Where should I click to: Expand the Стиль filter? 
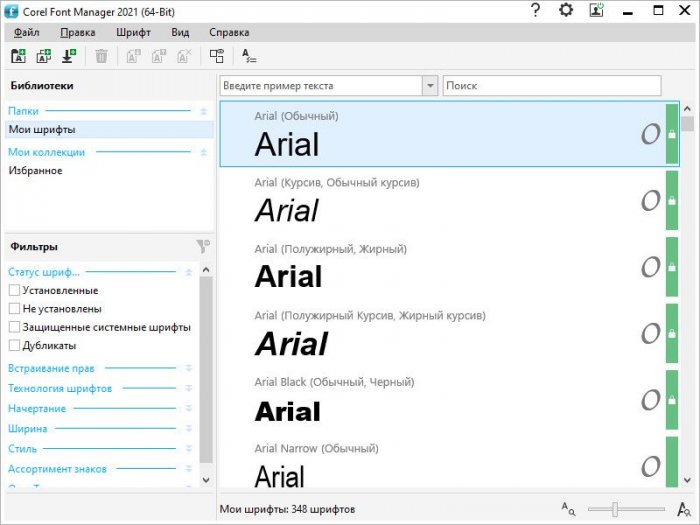pos(188,449)
